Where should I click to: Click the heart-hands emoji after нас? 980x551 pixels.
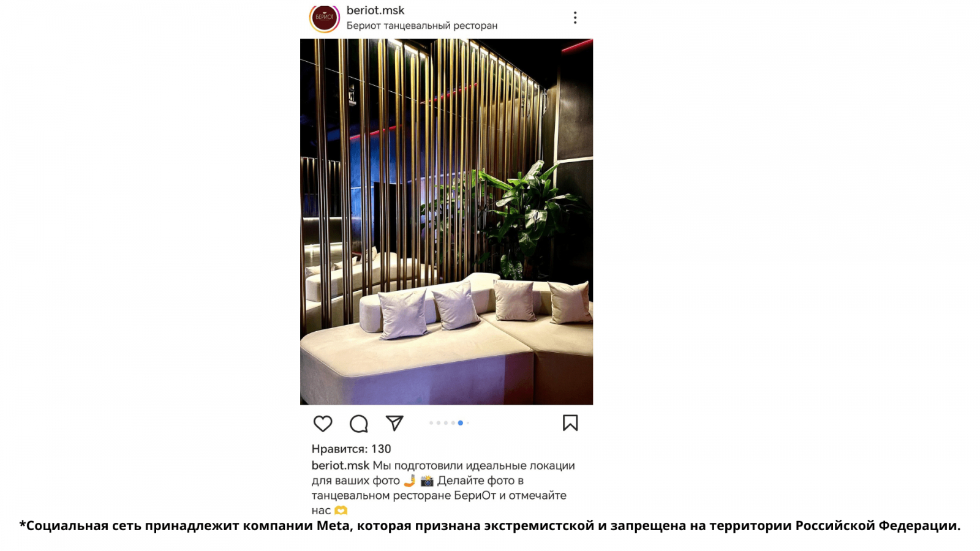pos(341,510)
